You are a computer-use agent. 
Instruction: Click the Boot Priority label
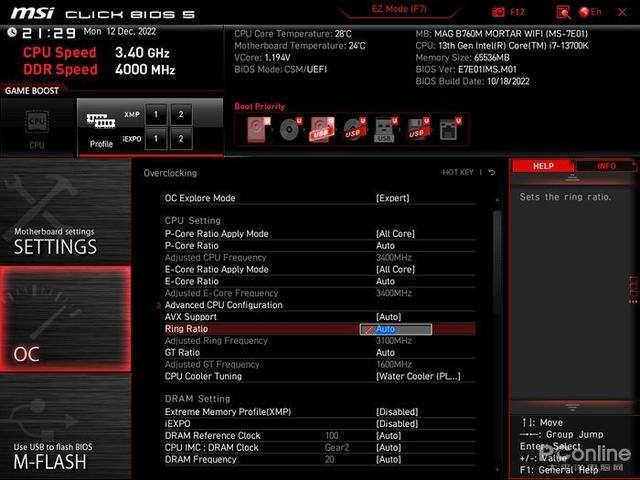[260, 107]
